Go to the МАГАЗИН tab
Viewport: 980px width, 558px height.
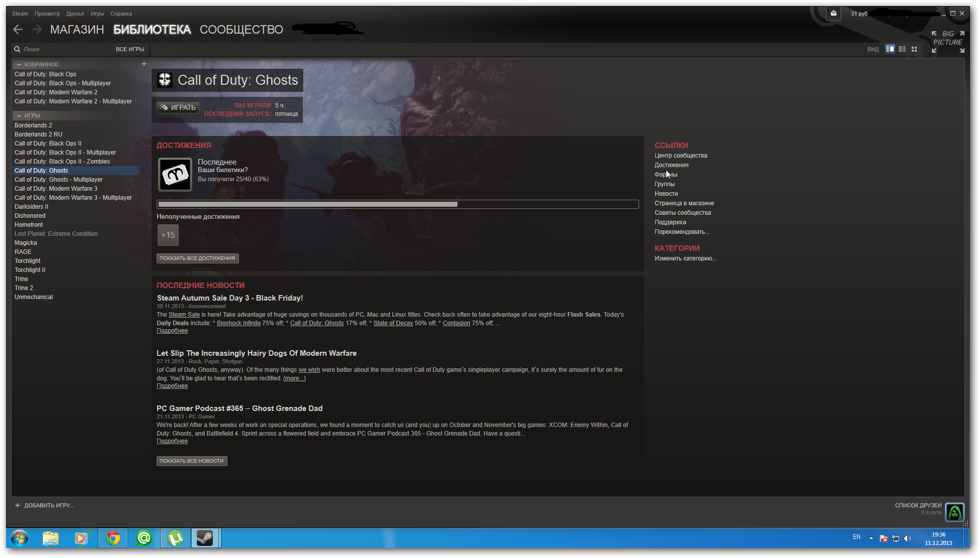(77, 30)
